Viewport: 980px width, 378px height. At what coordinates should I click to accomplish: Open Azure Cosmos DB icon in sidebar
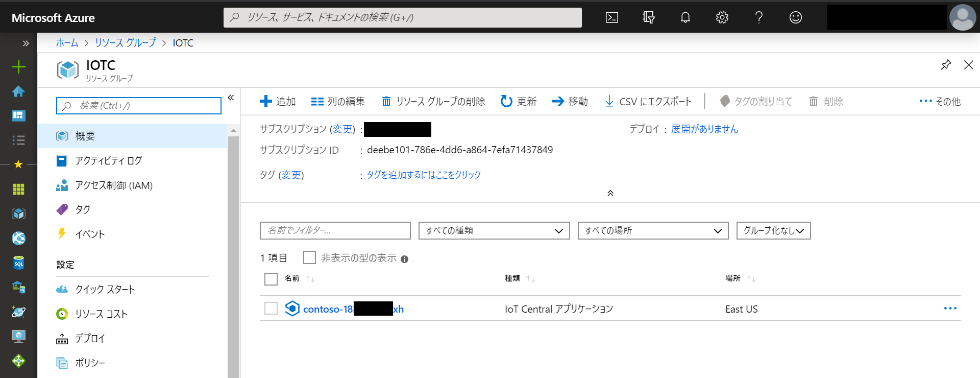click(x=18, y=312)
